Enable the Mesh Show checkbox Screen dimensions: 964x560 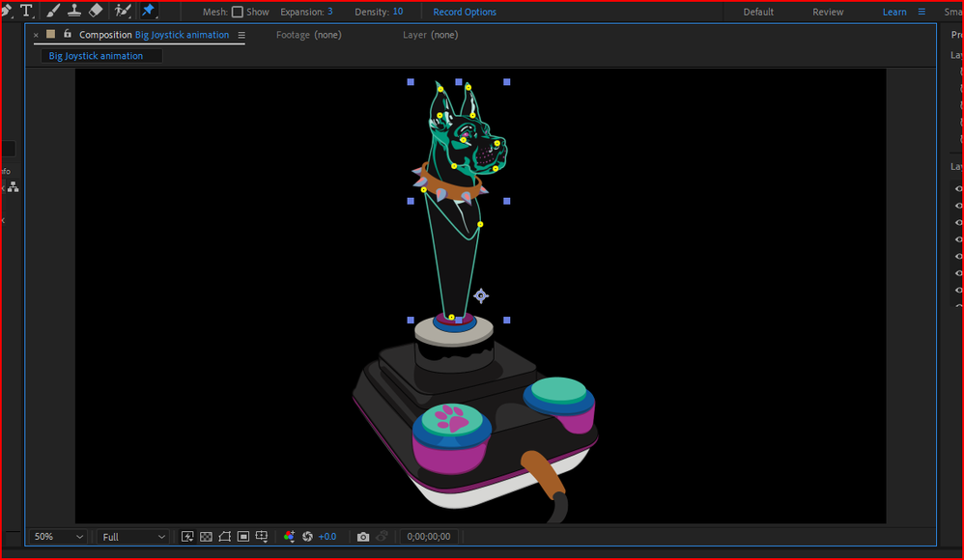tap(238, 13)
